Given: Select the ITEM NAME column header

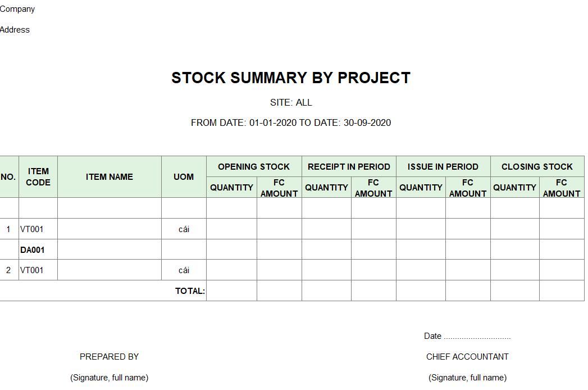Looking at the screenshot, I should (x=110, y=177).
